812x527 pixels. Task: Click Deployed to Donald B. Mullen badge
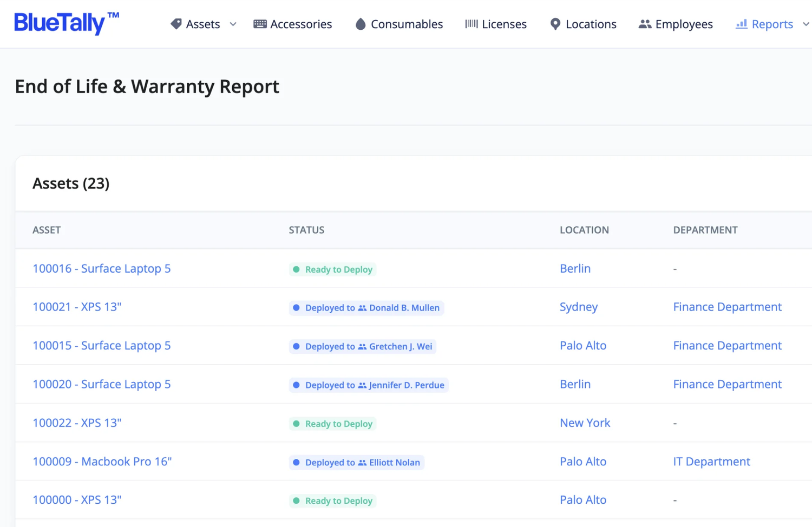tap(366, 308)
